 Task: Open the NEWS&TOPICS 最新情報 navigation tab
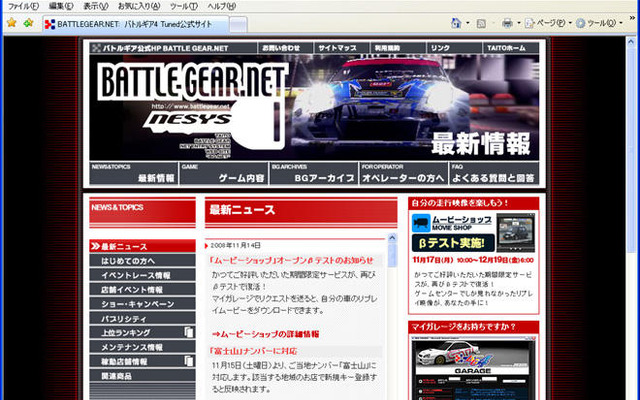[134, 173]
